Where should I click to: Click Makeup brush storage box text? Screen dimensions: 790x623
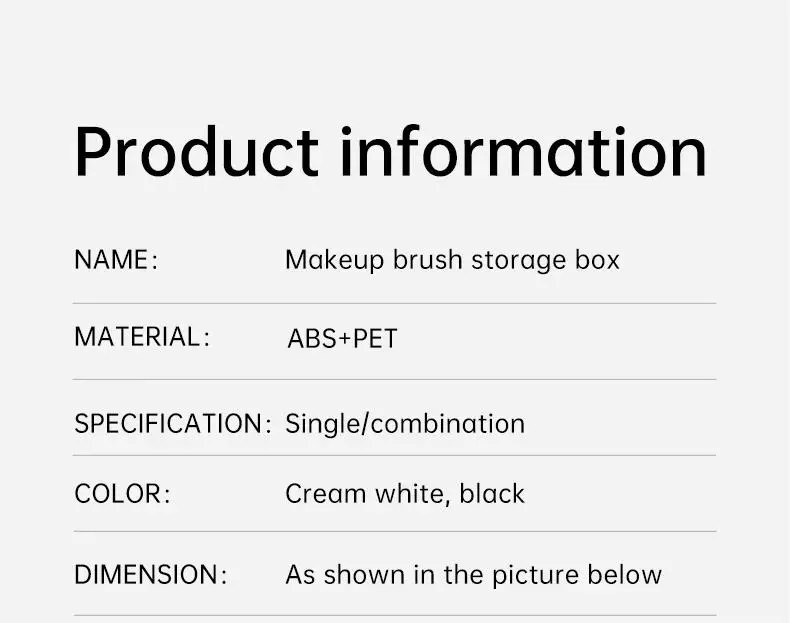(x=452, y=260)
